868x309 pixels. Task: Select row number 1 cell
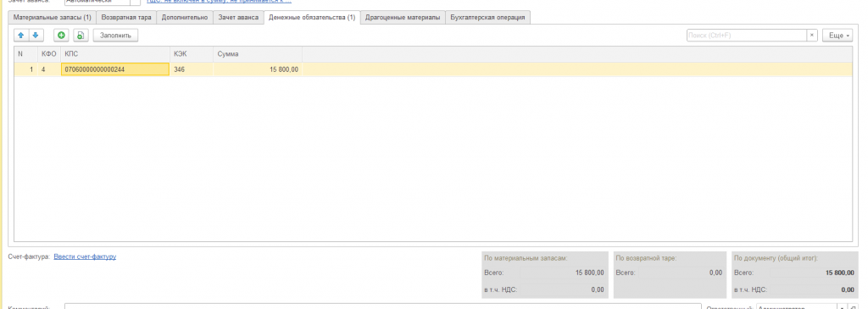tap(25, 69)
